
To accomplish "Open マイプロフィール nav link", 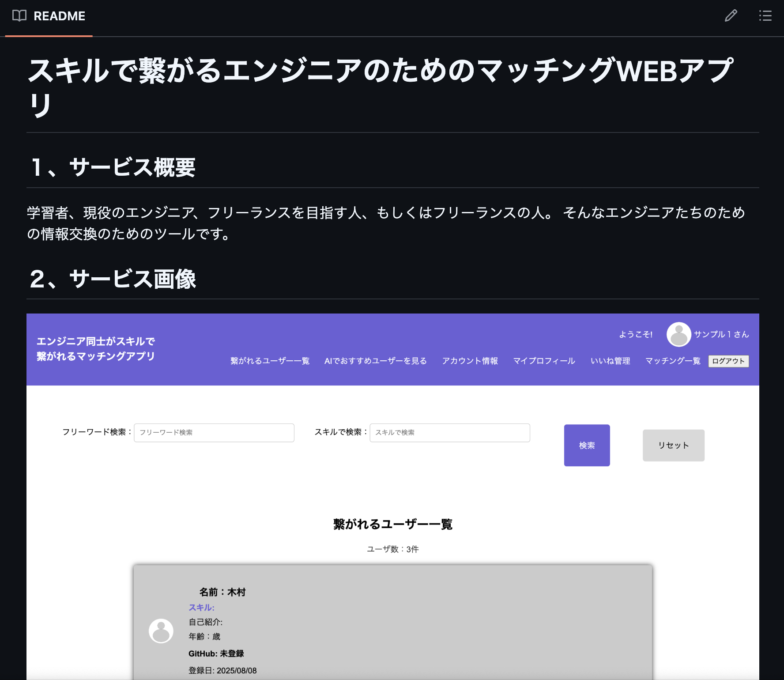I will click(x=544, y=361).
